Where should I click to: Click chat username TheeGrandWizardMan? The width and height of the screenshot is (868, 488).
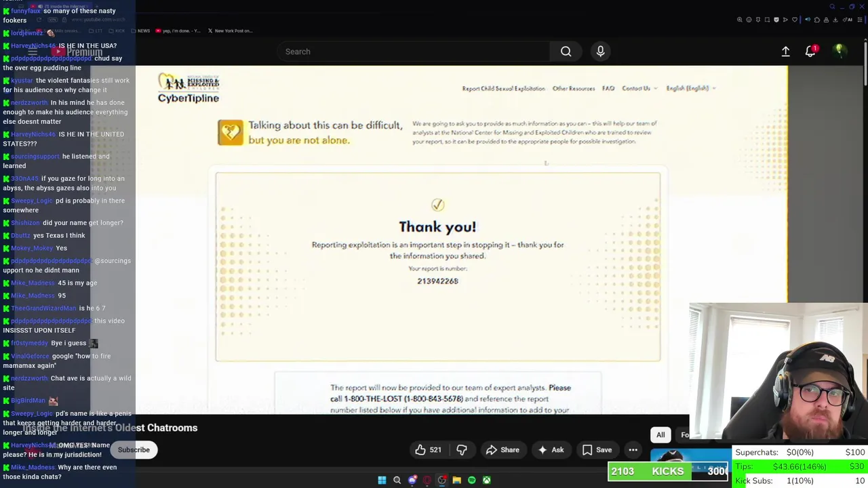[43, 308]
